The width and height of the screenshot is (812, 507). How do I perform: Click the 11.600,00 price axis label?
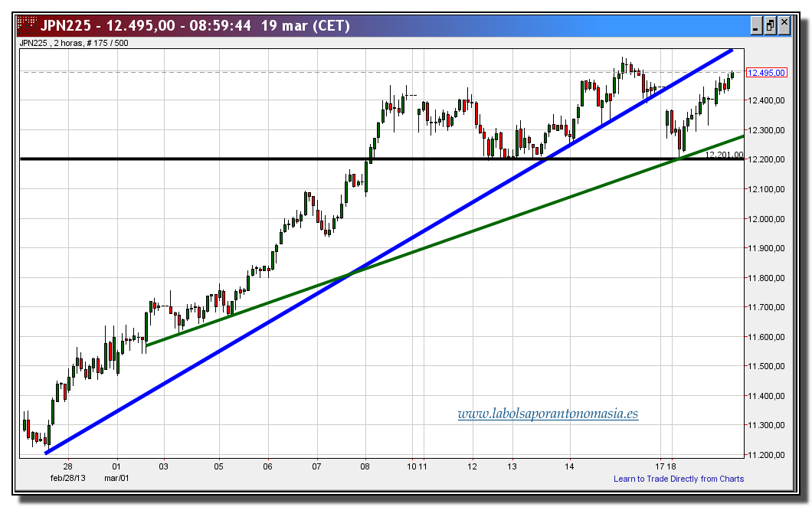pos(766,337)
